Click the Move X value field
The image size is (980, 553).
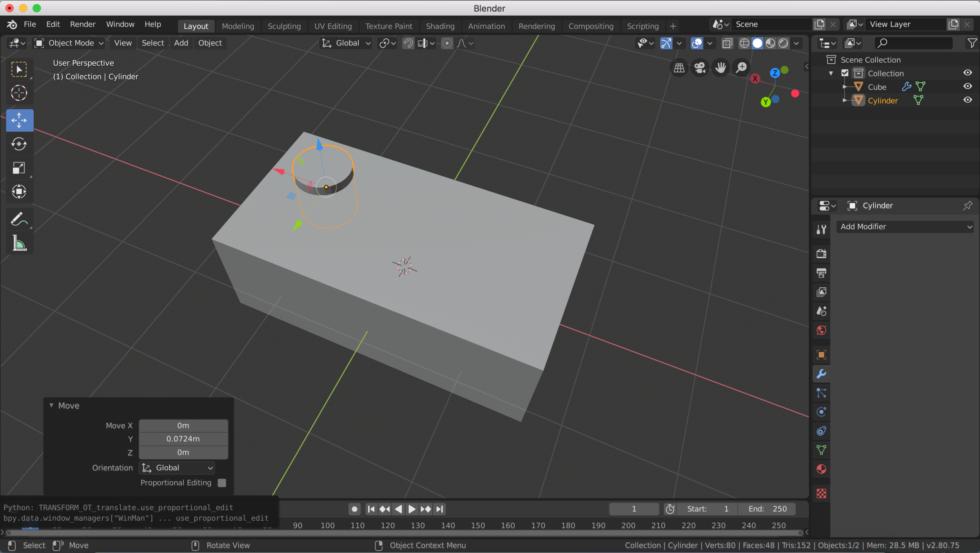coord(183,425)
